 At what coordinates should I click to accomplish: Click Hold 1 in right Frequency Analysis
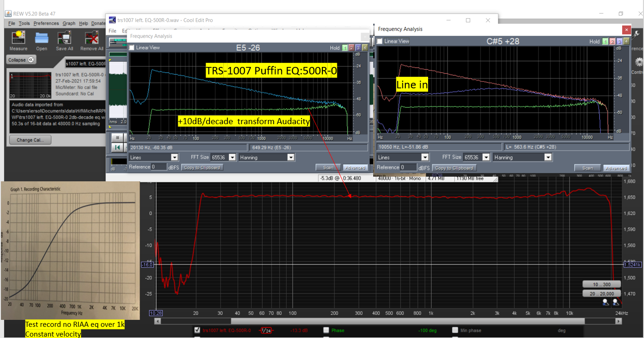click(605, 41)
